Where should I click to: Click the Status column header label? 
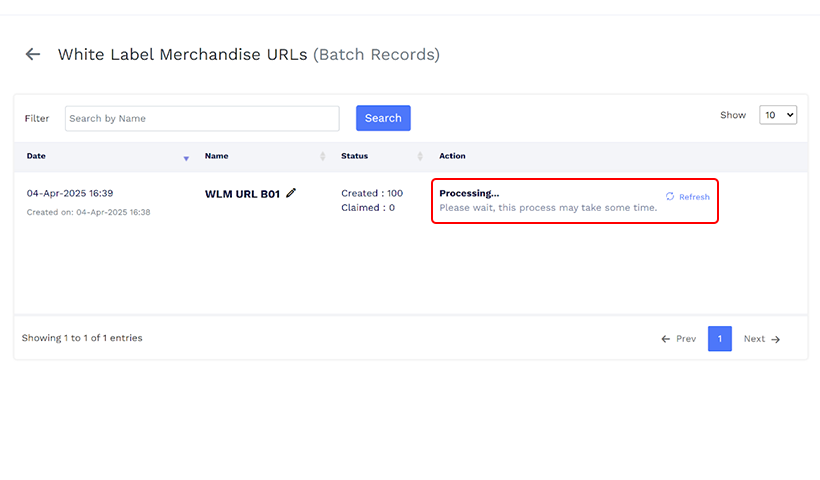(x=354, y=156)
